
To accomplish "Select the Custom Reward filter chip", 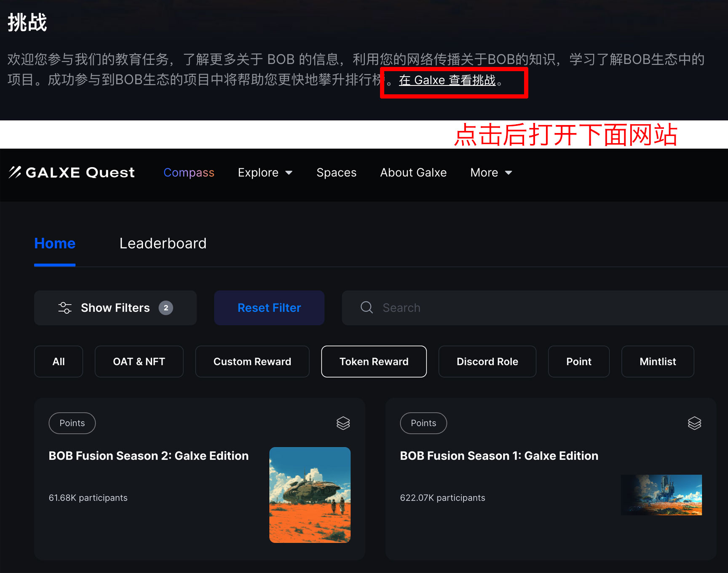I will (252, 362).
